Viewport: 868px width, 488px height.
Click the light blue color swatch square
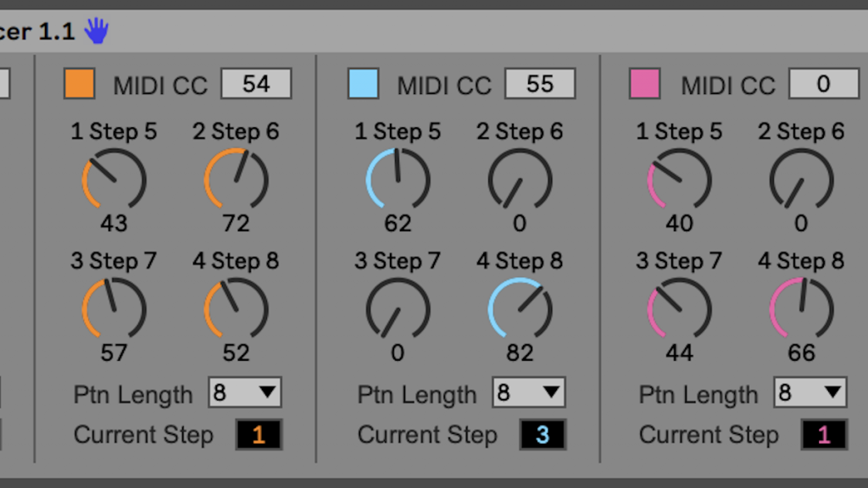click(363, 84)
